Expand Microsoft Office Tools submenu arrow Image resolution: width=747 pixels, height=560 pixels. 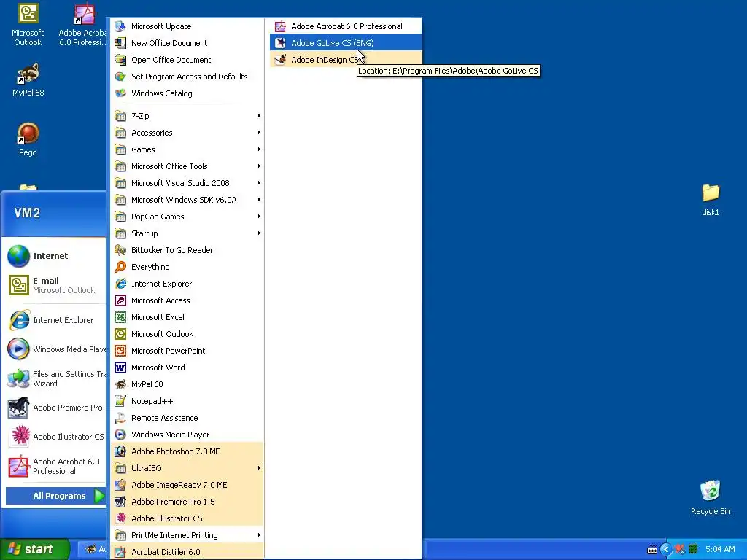pyautogui.click(x=259, y=166)
